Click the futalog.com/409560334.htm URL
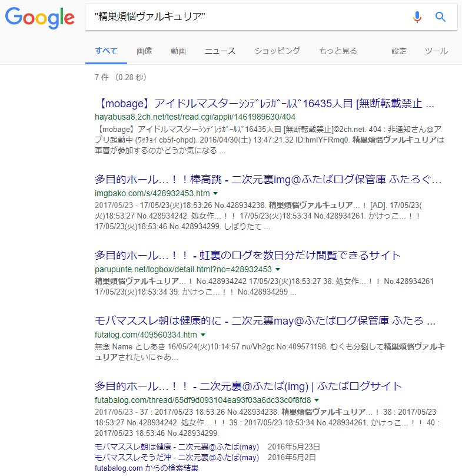 pos(146,335)
